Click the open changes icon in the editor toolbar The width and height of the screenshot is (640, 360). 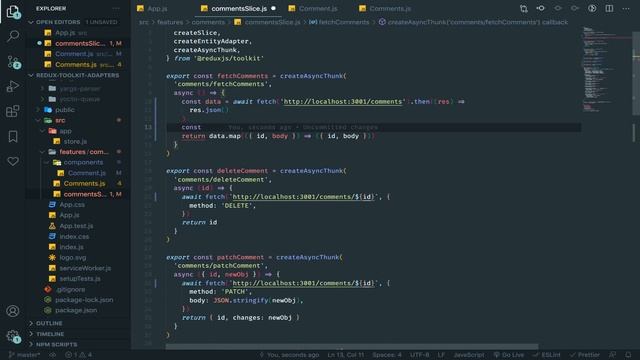524,8
